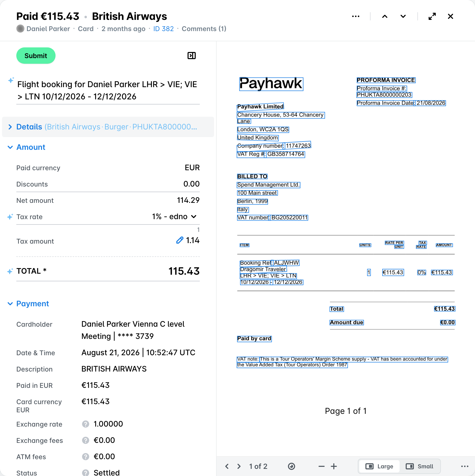The height and width of the screenshot is (476, 475).
Task: Click the Paid currency EUR value
Action: 192,168
